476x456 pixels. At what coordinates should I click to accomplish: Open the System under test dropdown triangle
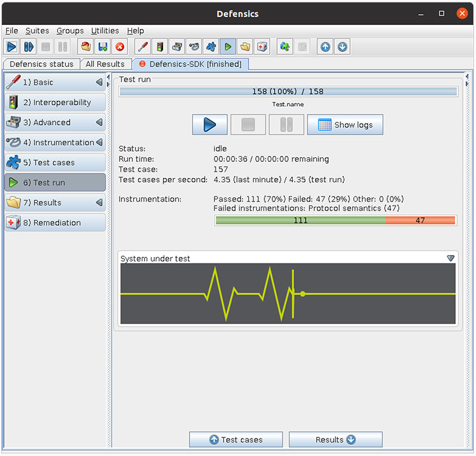coord(450,258)
